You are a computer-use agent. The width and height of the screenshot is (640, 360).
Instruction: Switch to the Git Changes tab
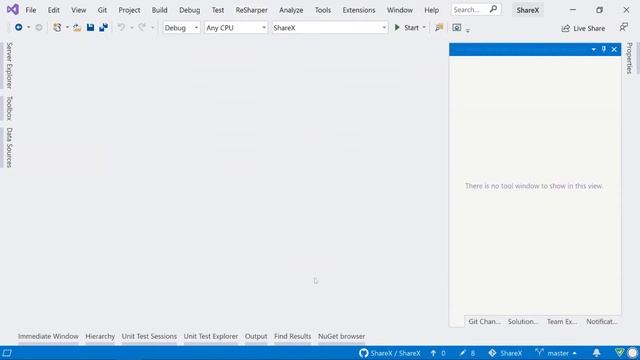484,321
